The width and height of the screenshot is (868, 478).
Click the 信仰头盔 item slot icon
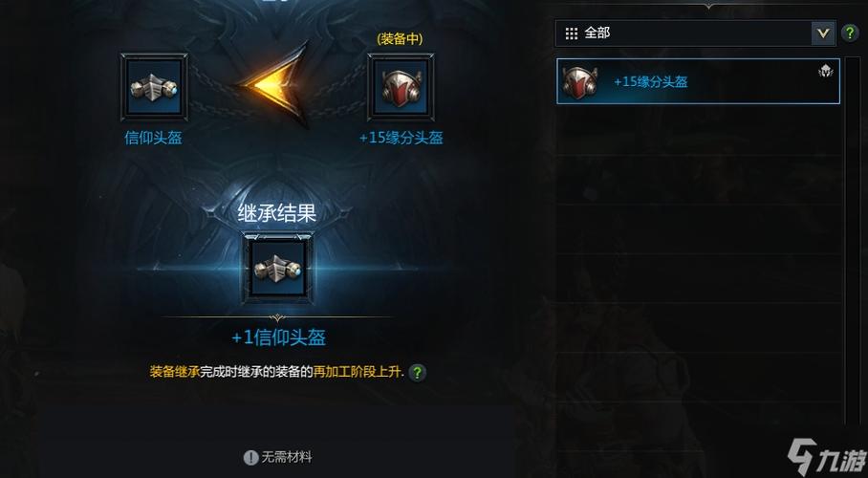[154, 88]
